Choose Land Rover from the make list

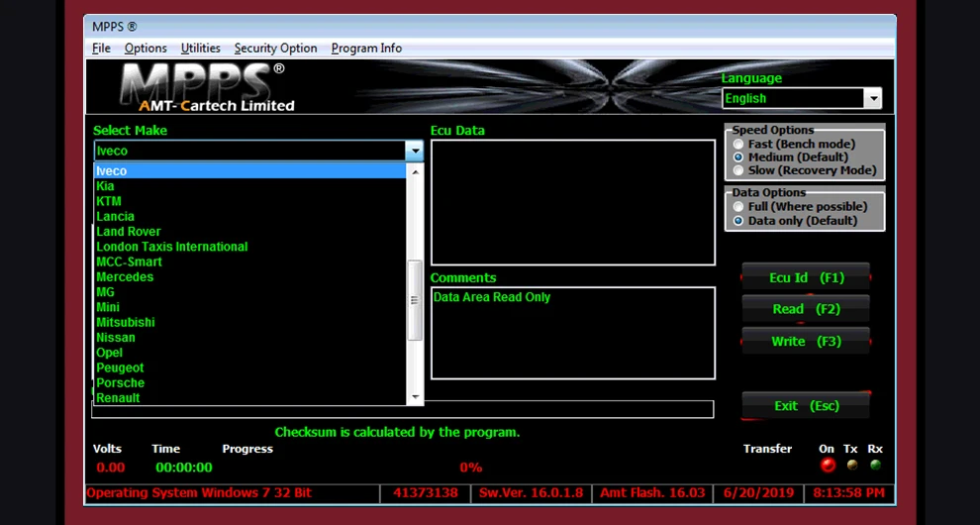(250, 232)
